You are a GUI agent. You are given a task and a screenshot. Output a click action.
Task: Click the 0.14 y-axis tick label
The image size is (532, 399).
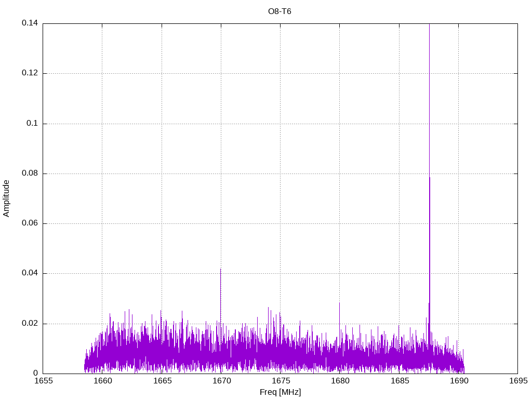[x=30, y=23]
